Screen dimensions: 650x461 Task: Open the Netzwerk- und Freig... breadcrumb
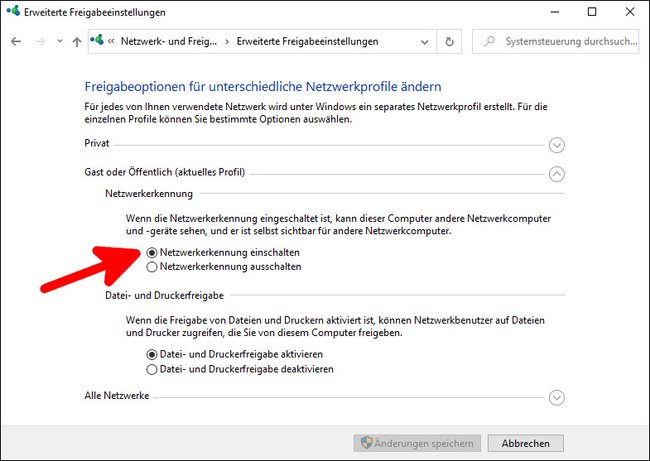tap(169, 41)
